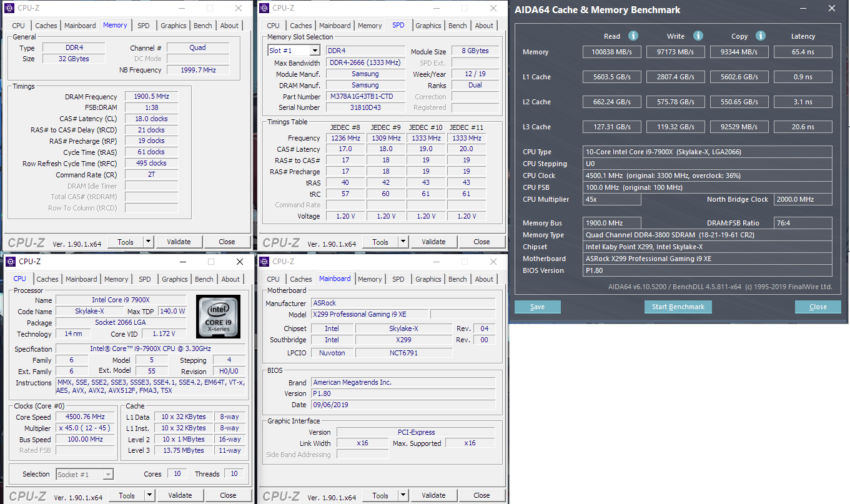The width and height of the screenshot is (850, 504).
Task: Switch to Caches tab in the Memory window
Action: click(x=46, y=26)
